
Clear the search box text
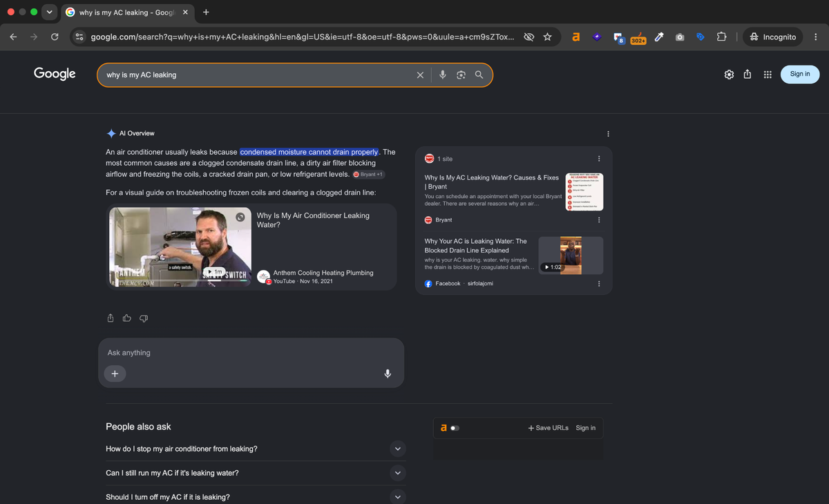pyautogui.click(x=420, y=75)
